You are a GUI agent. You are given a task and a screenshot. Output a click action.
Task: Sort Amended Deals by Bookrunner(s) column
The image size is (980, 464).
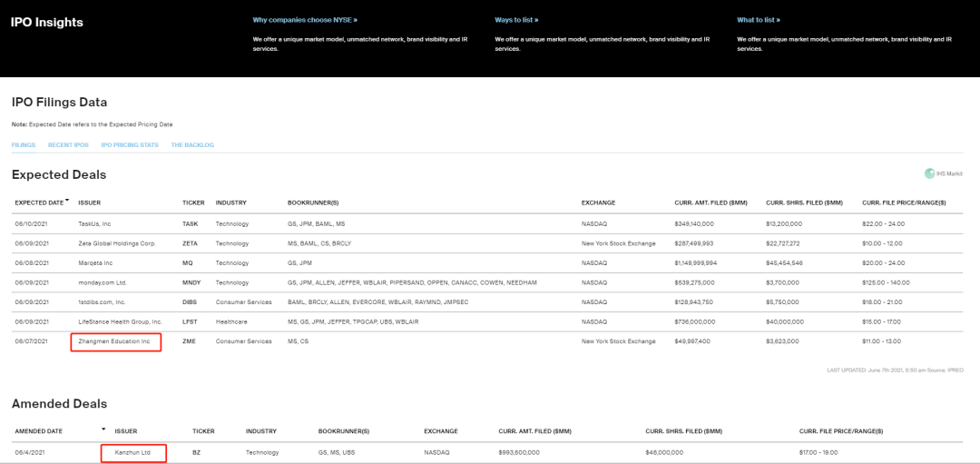[x=344, y=430]
